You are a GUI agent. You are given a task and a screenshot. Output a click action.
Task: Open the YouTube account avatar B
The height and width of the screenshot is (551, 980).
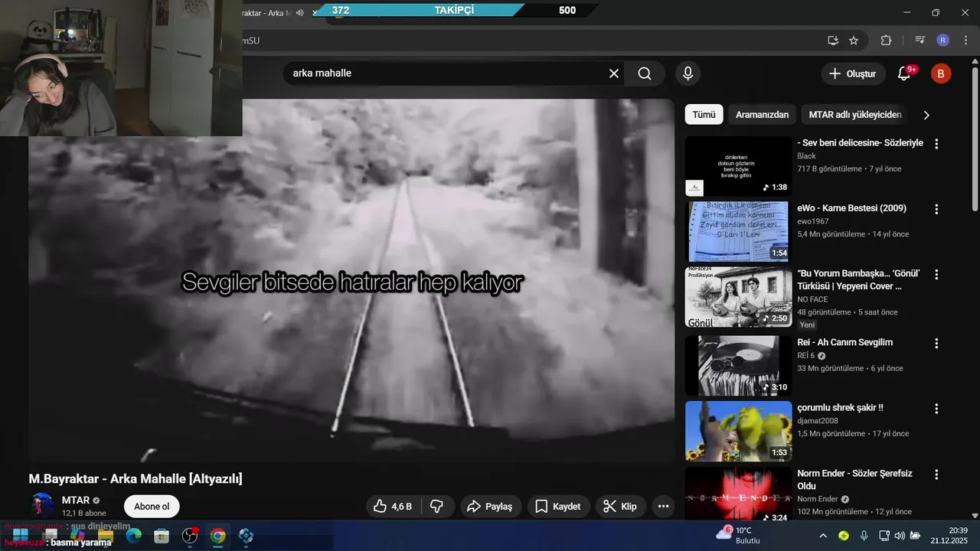pyautogui.click(x=940, y=73)
